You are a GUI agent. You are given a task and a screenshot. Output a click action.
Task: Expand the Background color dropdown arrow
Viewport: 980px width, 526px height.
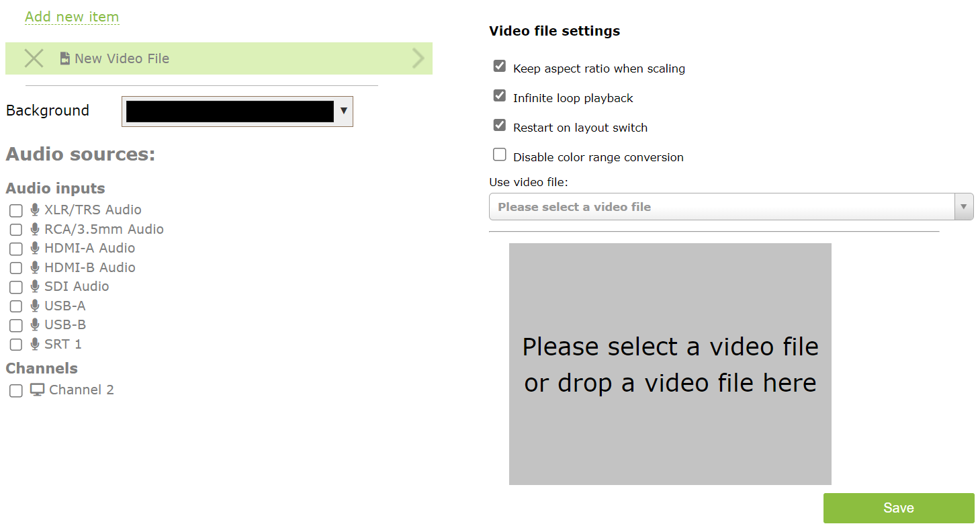coord(344,110)
